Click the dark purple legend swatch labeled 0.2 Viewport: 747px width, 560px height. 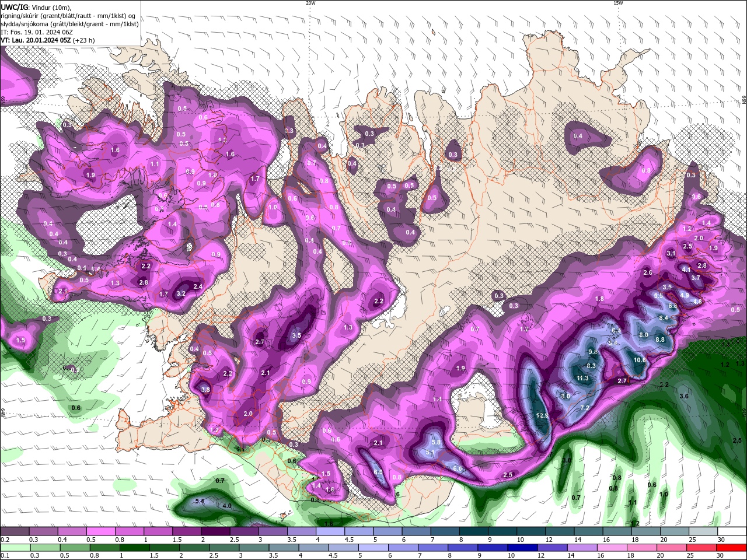(x=15, y=531)
